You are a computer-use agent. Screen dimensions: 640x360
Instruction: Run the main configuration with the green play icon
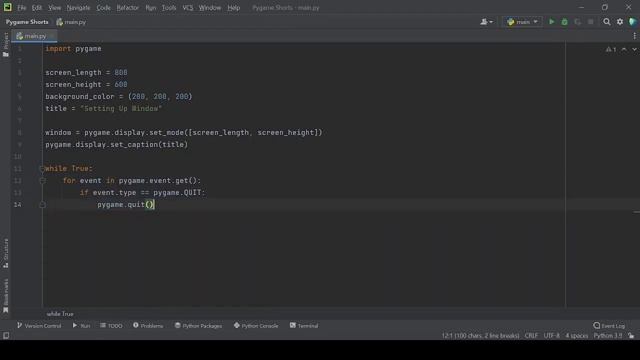[551, 22]
